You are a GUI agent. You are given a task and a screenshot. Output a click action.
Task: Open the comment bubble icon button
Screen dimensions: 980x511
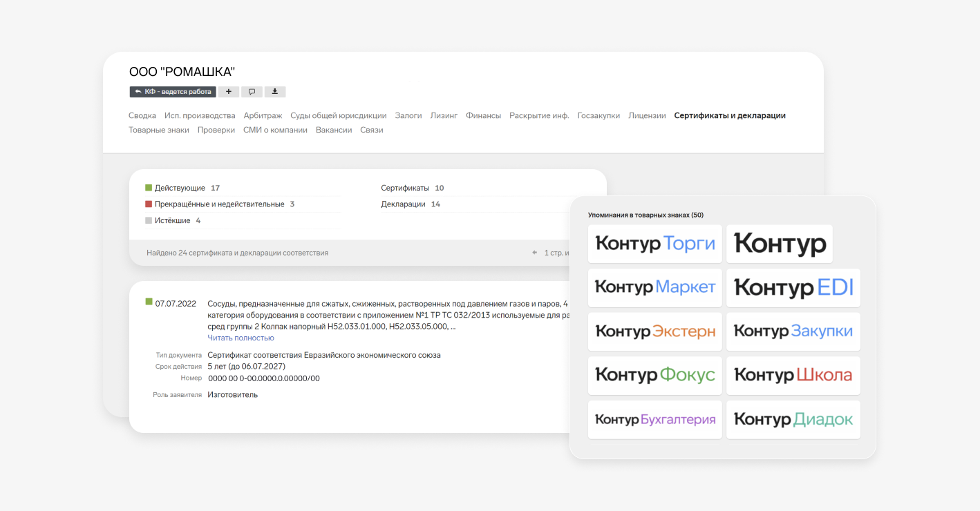point(252,92)
